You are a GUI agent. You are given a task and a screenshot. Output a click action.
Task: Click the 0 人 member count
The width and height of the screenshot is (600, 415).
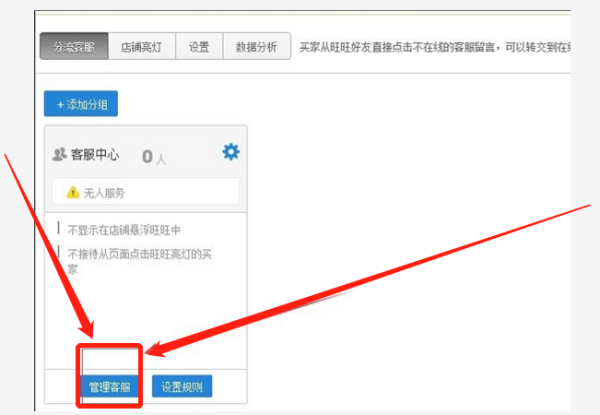[x=154, y=157]
